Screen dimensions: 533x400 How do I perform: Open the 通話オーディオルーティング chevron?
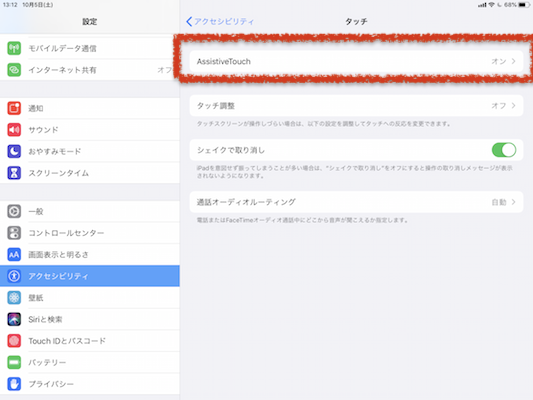pyautogui.click(x=513, y=202)
